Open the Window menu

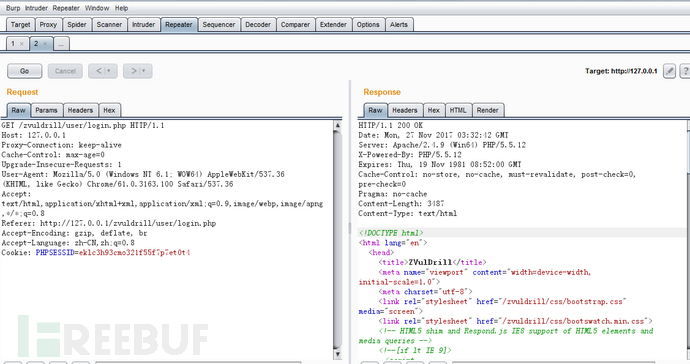tap(97, 8)
